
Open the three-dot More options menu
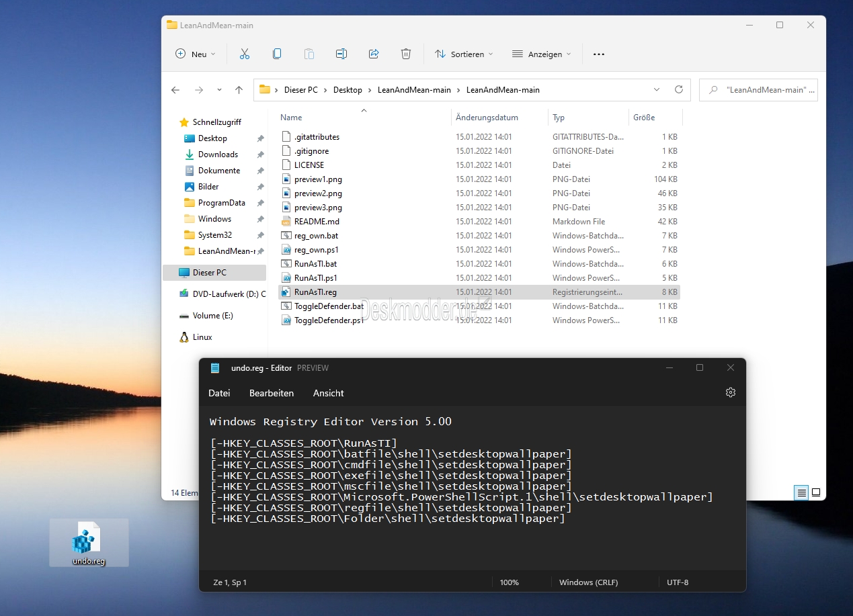(599, 54)
